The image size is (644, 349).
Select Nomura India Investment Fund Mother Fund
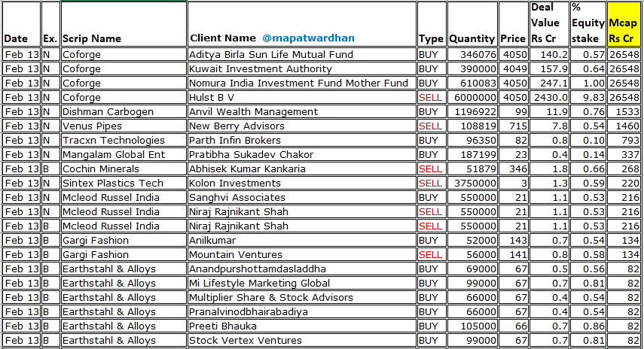302,83
